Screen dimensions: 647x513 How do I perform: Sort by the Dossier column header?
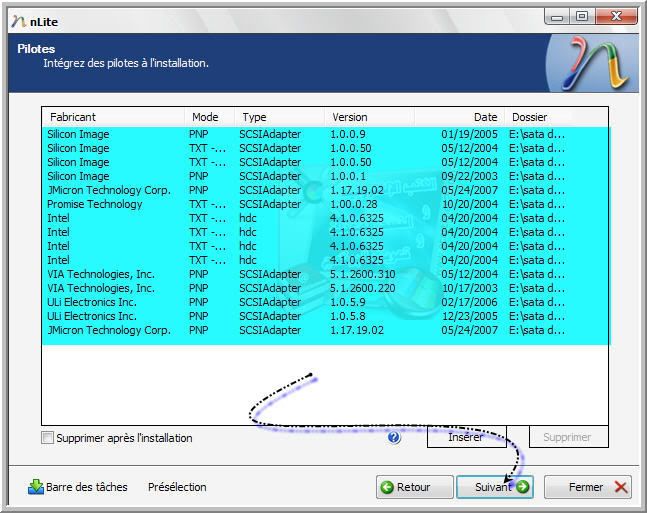pos(556,117)
